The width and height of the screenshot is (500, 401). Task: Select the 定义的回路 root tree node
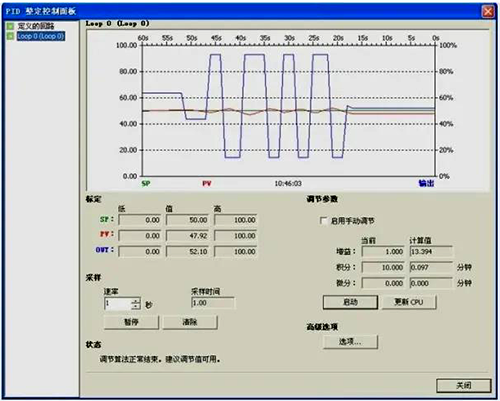click(x=36, y=26)
